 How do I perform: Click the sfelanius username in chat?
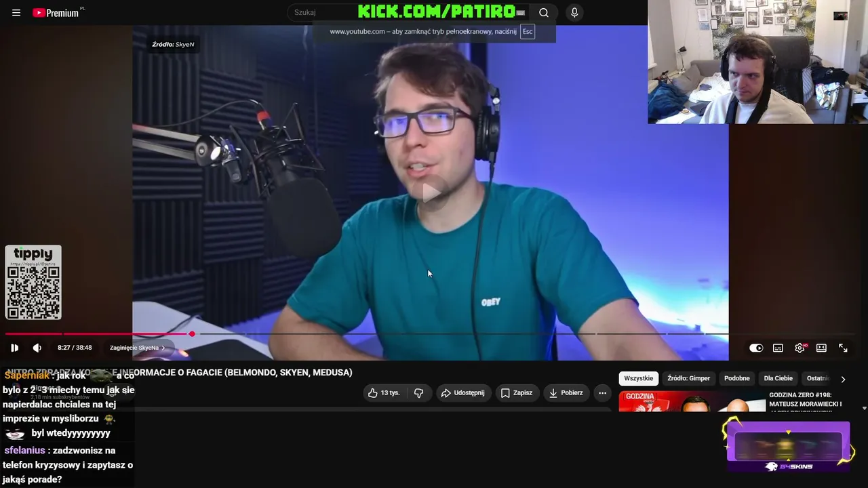(24, 450)
